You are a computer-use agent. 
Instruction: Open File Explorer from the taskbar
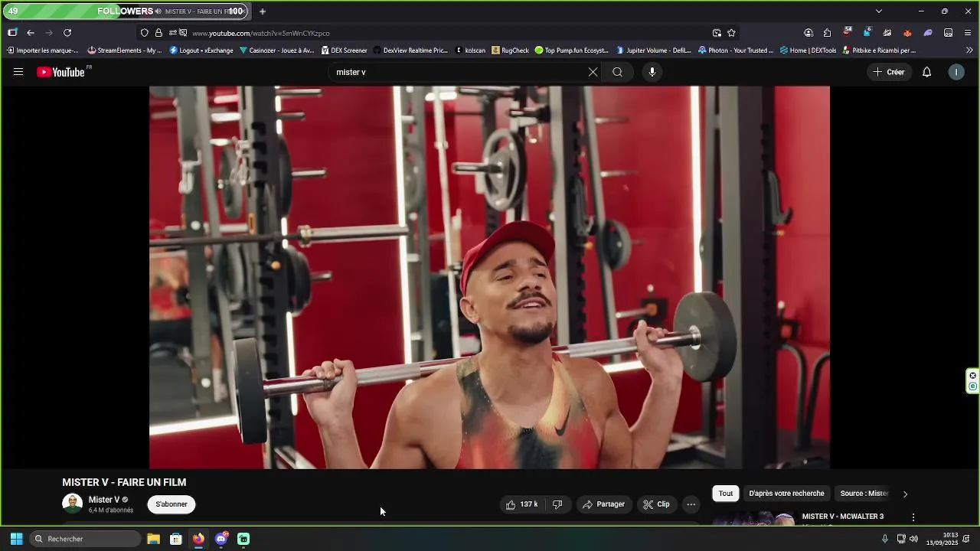coord(153,539)
